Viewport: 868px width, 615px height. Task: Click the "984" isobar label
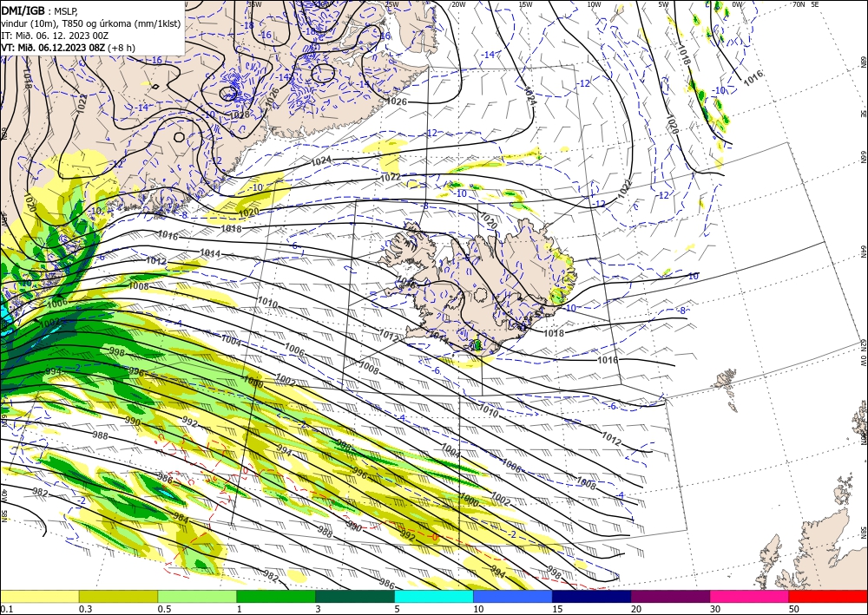pos(181,518)
